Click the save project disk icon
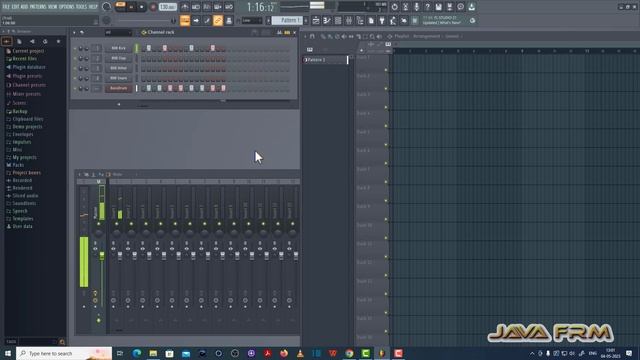Image resolution: width=640 pixels, height=360 pixels. [x=438, y=7]
